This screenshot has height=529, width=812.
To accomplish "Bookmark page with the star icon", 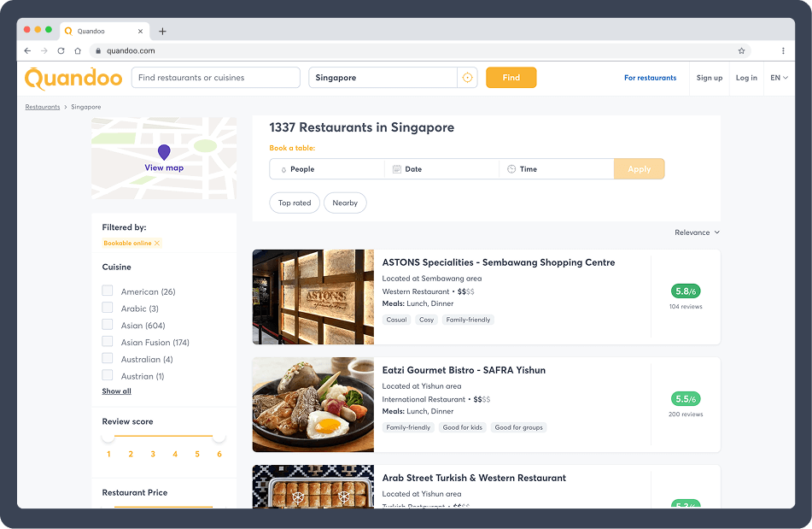I will coord(741,51).
